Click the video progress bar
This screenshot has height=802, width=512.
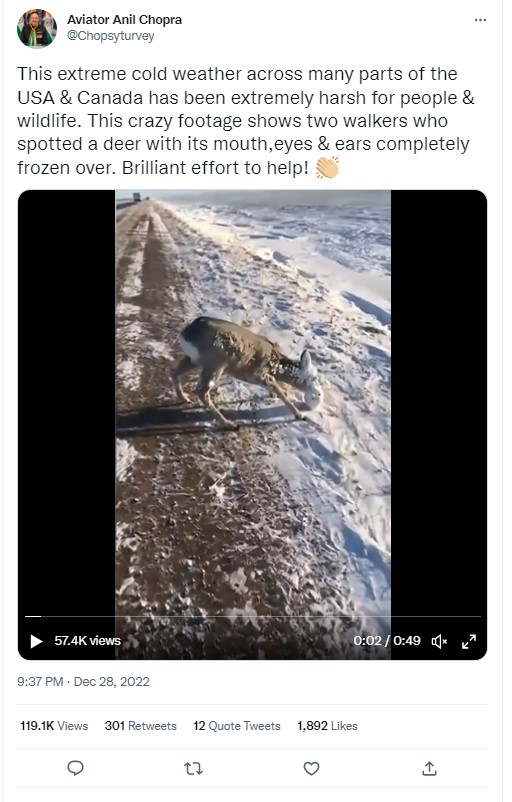coord(253,616)
